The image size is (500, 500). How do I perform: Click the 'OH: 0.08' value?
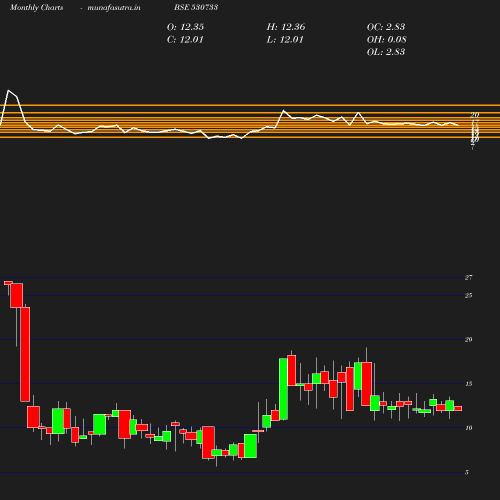(x=387, y=40)
